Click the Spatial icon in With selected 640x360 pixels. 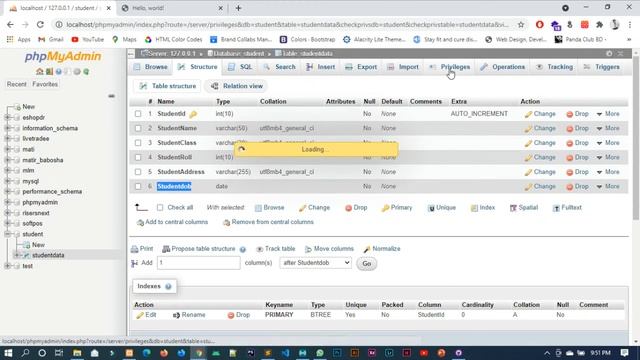click(513, 208)
